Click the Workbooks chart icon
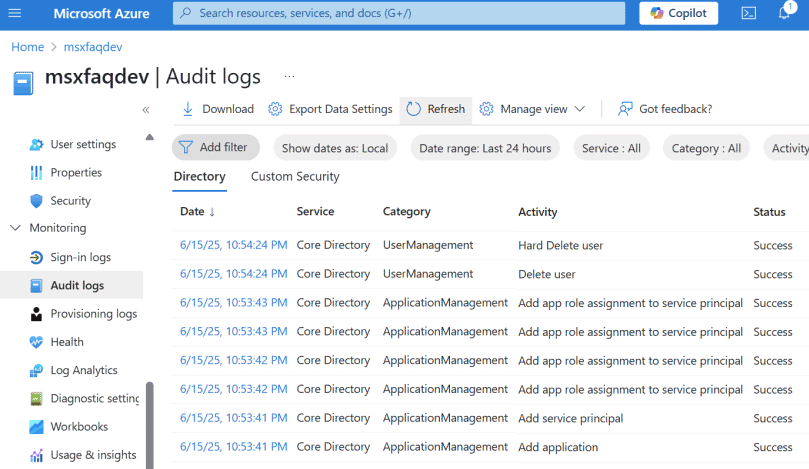Viewport: 809px width, 469px height. click(x=36, y=427)
